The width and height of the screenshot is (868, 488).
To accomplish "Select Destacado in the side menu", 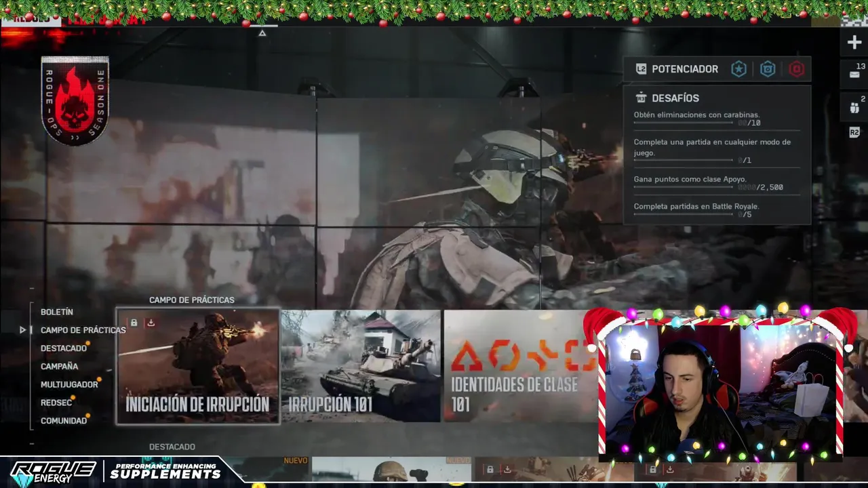I will 64,348.
